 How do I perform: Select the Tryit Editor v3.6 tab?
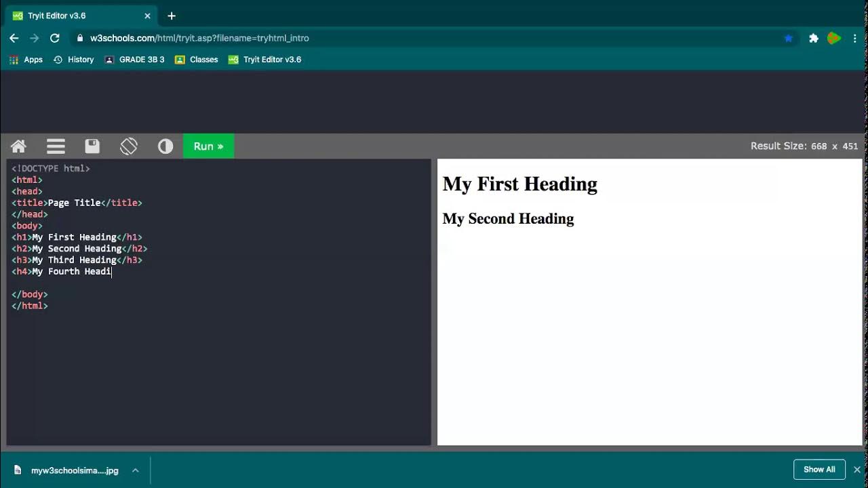coord(81,16)
